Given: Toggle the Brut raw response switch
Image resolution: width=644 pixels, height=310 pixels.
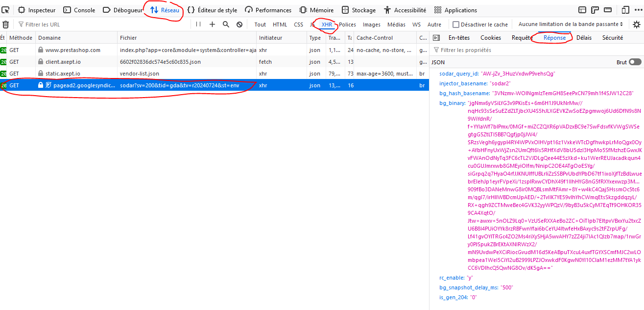Looking at the screenshot, I should (635, 62).
